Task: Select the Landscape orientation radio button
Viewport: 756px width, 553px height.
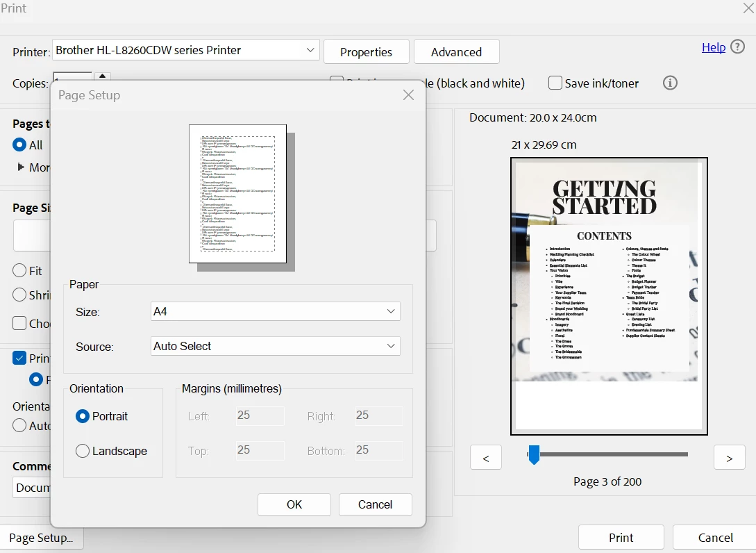Action: [x=83, y=451]
